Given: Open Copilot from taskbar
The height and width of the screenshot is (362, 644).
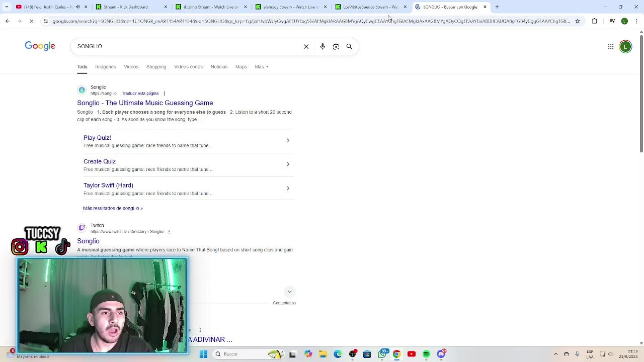Looking at the screenshot, I should [x=308, y=354].
